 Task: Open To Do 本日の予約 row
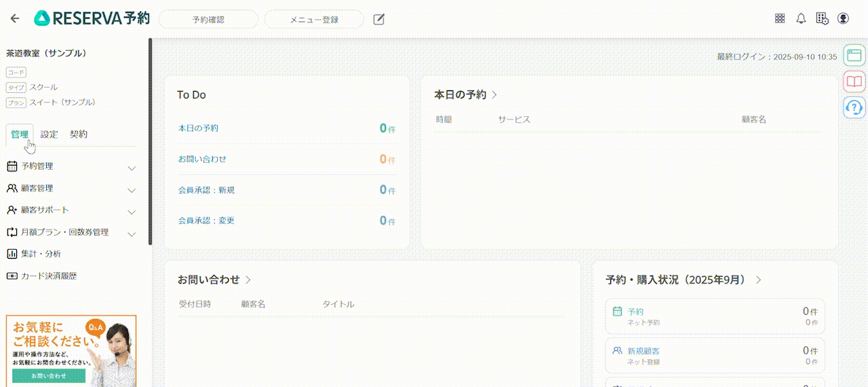pos(287,128)
